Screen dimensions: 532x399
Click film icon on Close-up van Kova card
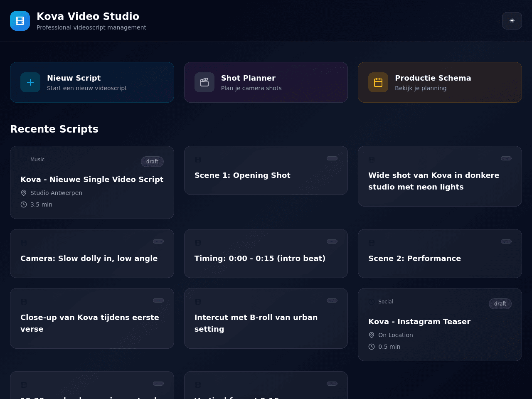click(x=24, y=302)
